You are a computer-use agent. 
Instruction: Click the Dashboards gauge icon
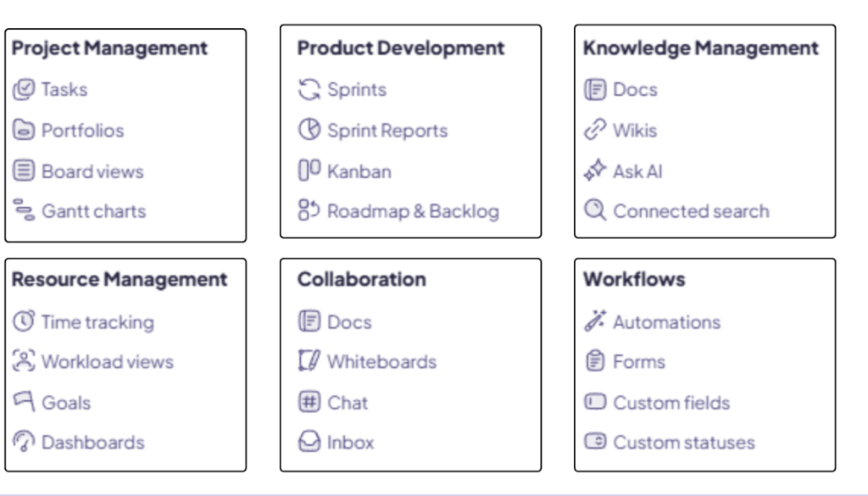pyautogui.click(x=24, y=441)
